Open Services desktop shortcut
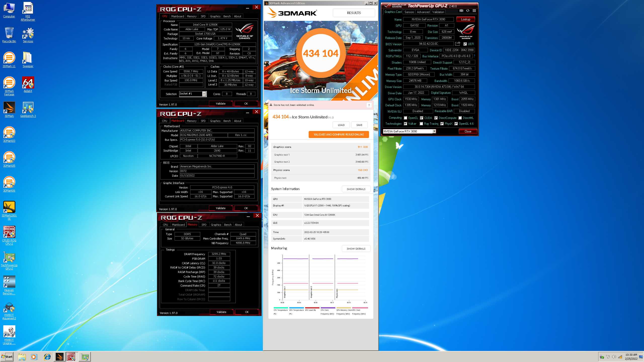Screen dimensions: 644x362 (x=28, y=35)
